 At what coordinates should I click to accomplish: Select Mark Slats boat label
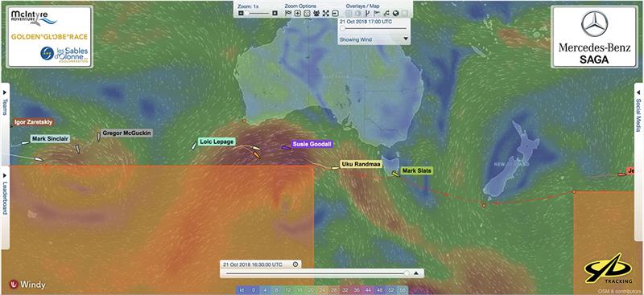point(416,170)
